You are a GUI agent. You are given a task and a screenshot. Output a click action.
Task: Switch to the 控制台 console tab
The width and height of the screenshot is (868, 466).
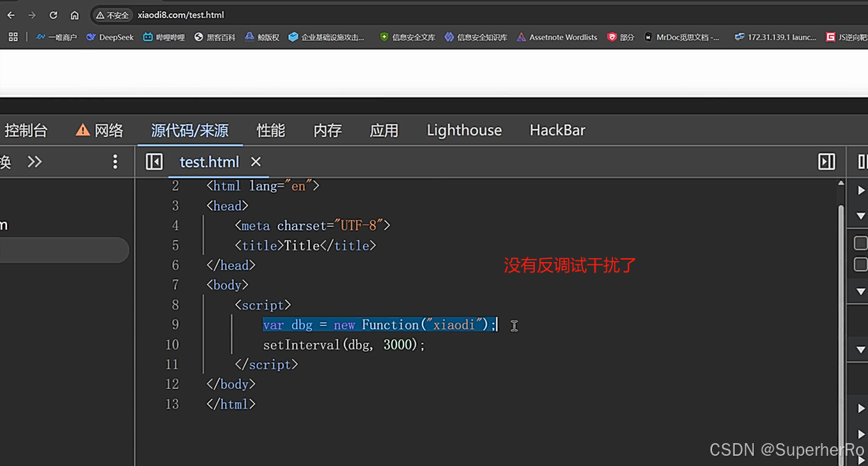[25, 131]
